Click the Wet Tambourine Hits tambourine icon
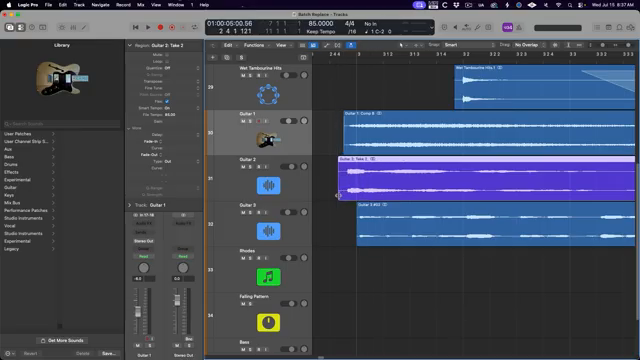The width and height of the screenshot is (640, 360). 268,94
